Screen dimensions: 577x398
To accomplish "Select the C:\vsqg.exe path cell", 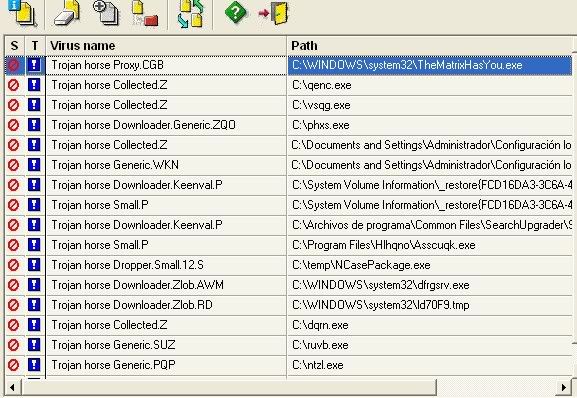I will pos(430,105).
